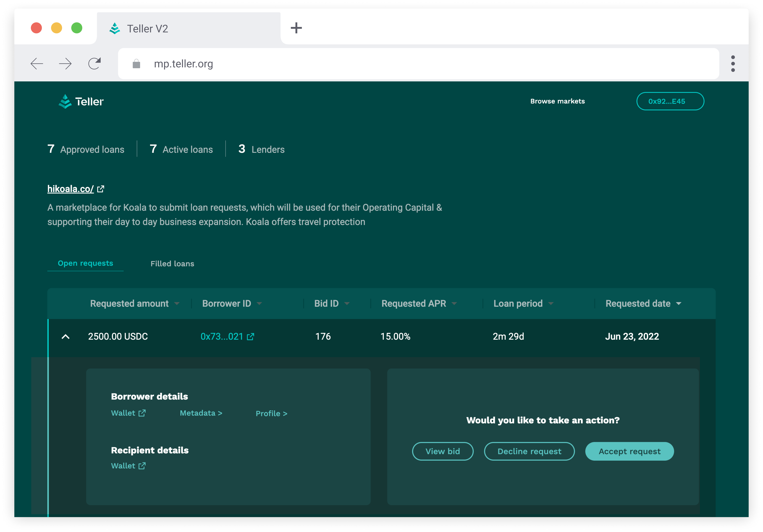
Task: Click the Decline request button
Action: [x=529, y=451]
